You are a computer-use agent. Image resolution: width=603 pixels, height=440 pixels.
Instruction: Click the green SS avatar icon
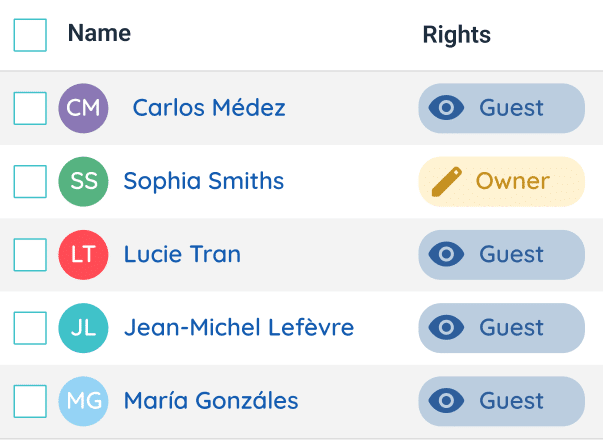[x=84, y=181]
